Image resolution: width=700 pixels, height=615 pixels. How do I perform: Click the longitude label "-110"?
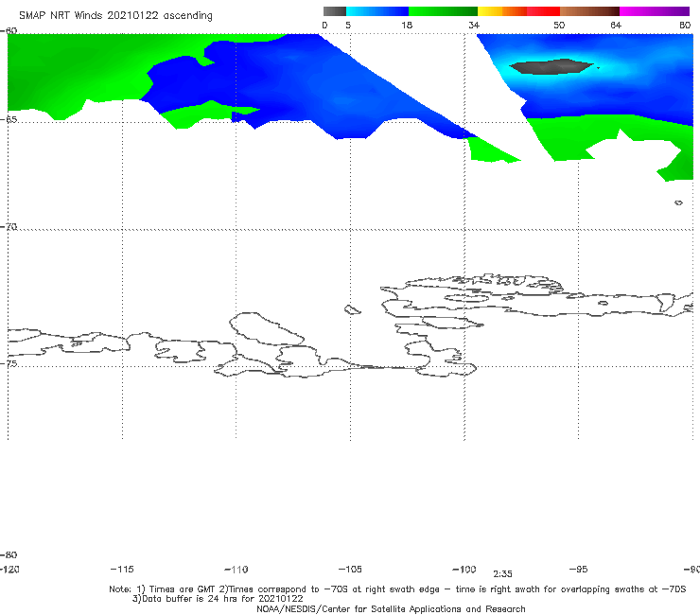[236, 570]
